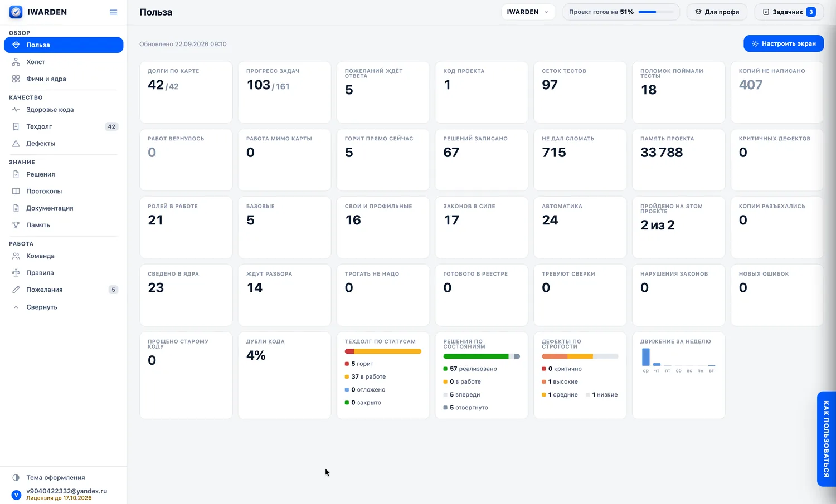The width and height of the screenshot is (836, 504).
Task: Click the Обновлено 22.09.2026 09:10 timestamp
Action: tap(183, 44)
